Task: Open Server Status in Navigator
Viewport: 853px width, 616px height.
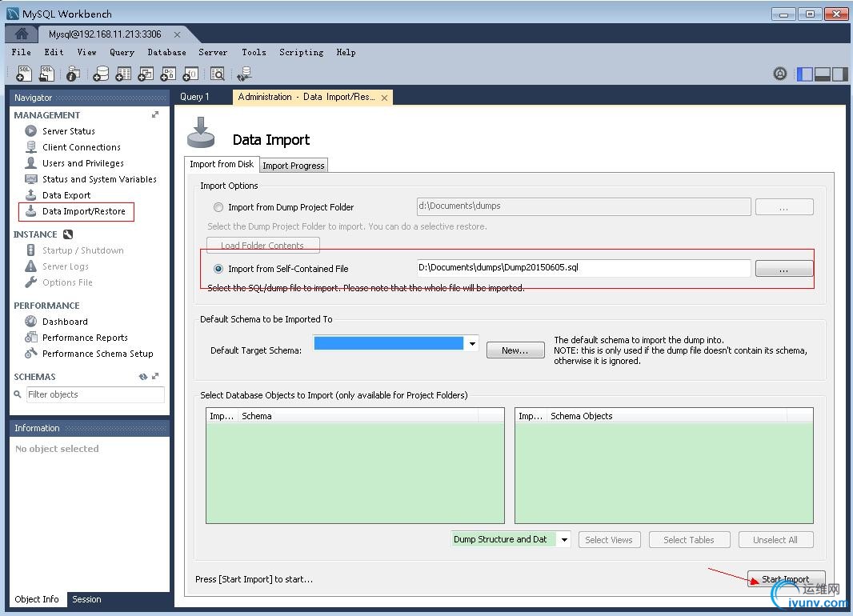Action: click(x=69, y=131)
